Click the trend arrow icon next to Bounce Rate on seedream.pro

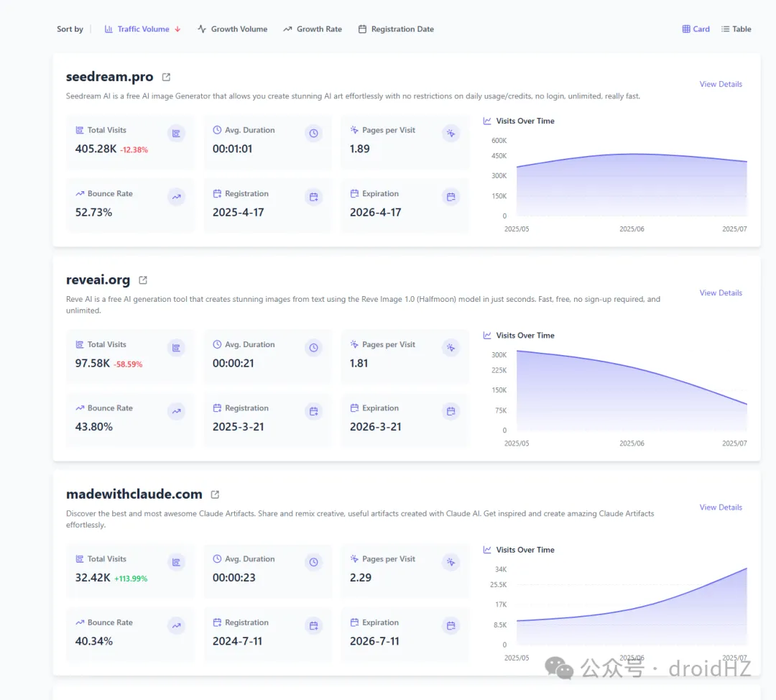(x=176, y=196)
